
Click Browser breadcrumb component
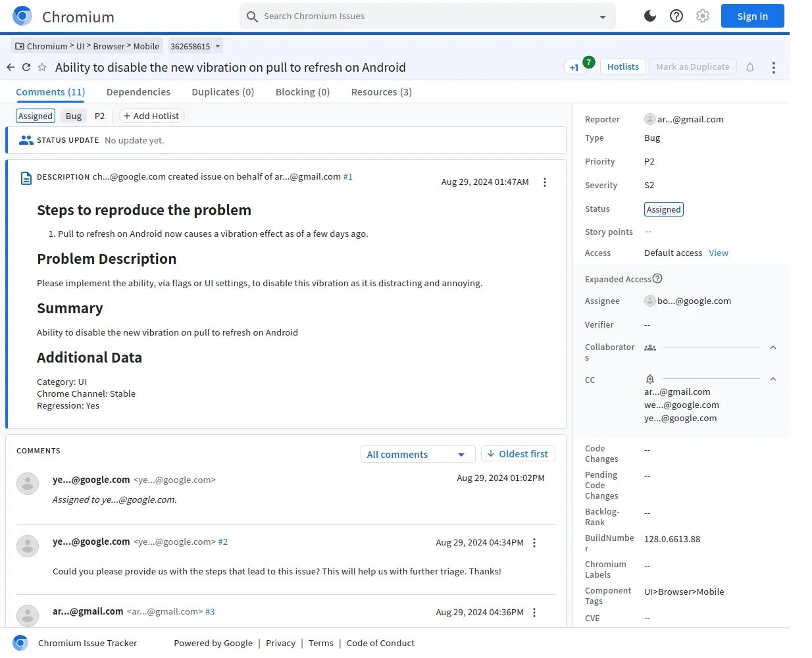pyautogui.click(x=109, y=46)
